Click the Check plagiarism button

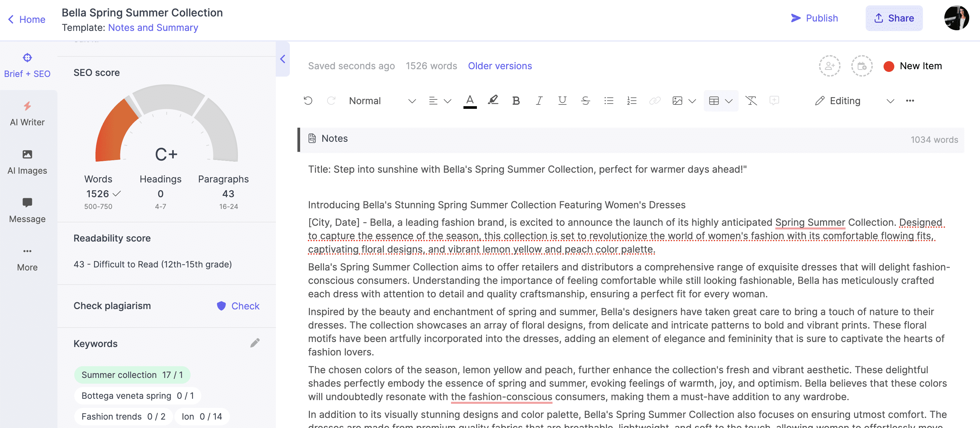[x=238, y=306]
